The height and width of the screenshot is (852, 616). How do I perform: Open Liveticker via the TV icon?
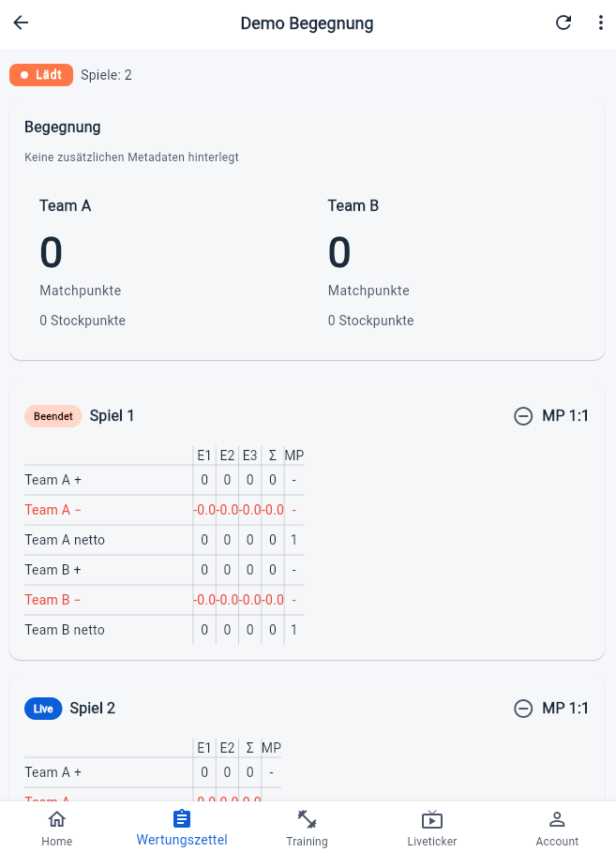[431, 818]
